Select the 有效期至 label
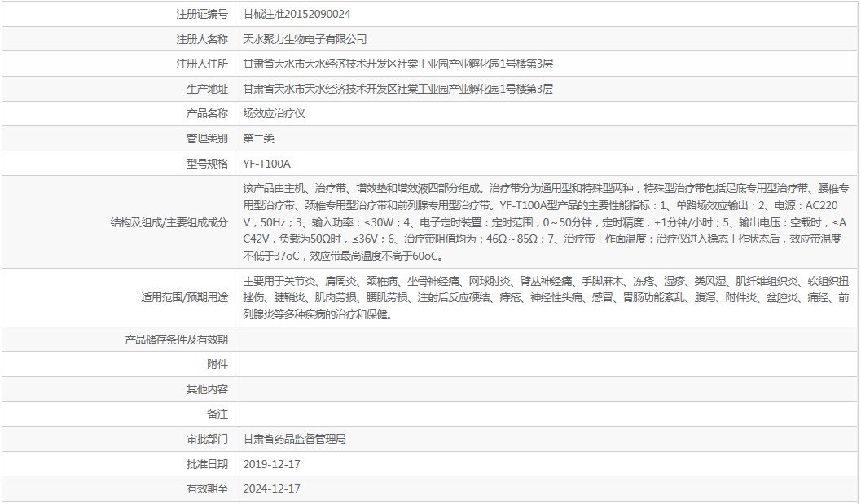 207,489
